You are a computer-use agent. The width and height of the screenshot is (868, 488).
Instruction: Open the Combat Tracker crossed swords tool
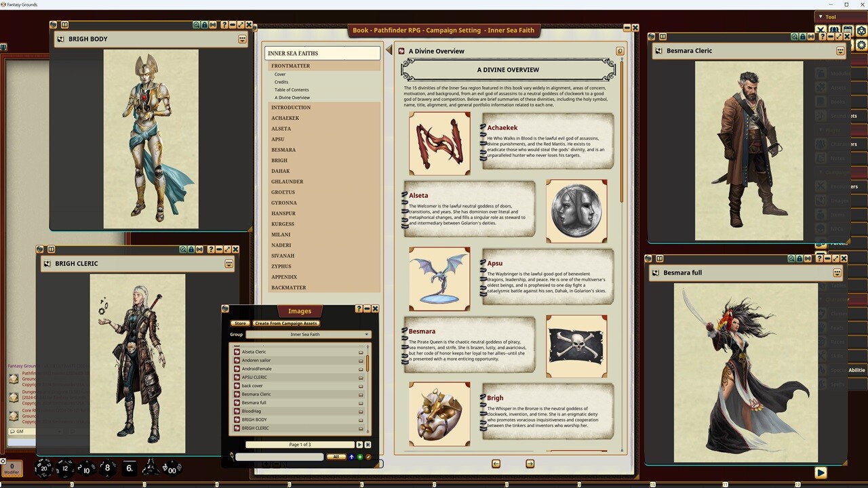tap(821, 29)
